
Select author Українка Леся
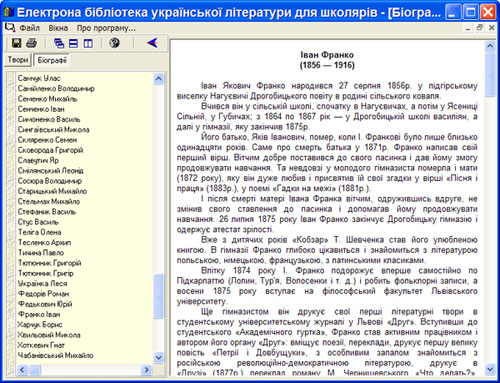42,284
